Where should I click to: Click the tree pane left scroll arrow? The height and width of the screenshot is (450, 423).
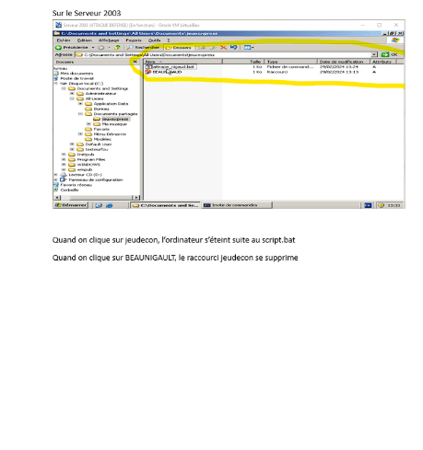point(57,197)
